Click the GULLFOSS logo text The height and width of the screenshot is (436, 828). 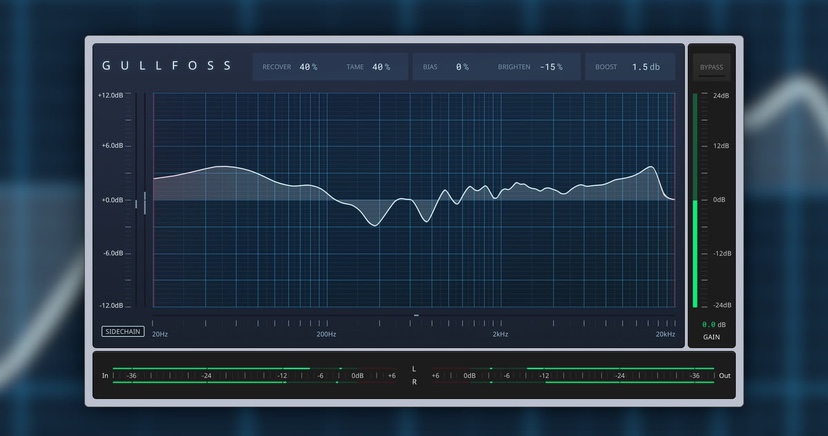166,66
